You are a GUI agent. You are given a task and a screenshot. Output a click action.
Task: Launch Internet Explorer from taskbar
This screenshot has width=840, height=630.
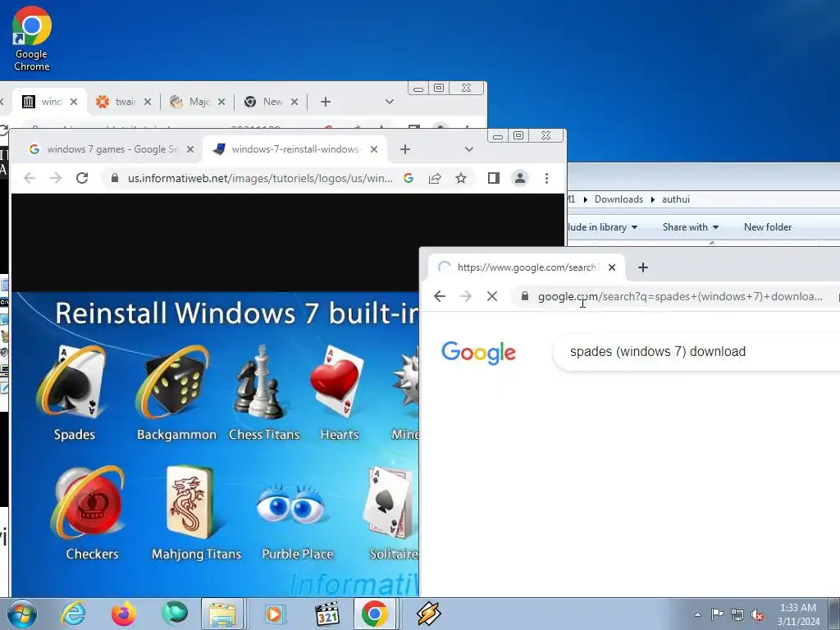coord(73,614)
